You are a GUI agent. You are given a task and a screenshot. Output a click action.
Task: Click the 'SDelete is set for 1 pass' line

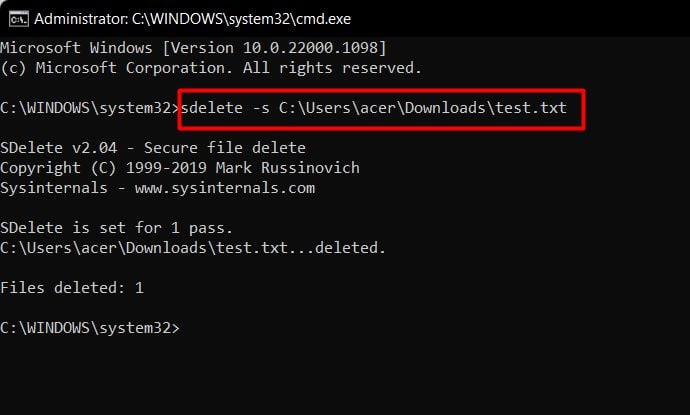(x=116, y=228)
